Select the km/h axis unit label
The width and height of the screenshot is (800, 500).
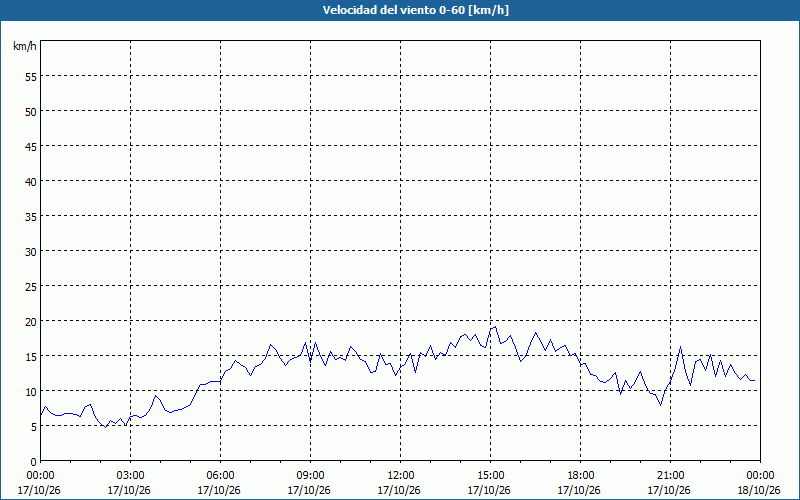point(24,46)
